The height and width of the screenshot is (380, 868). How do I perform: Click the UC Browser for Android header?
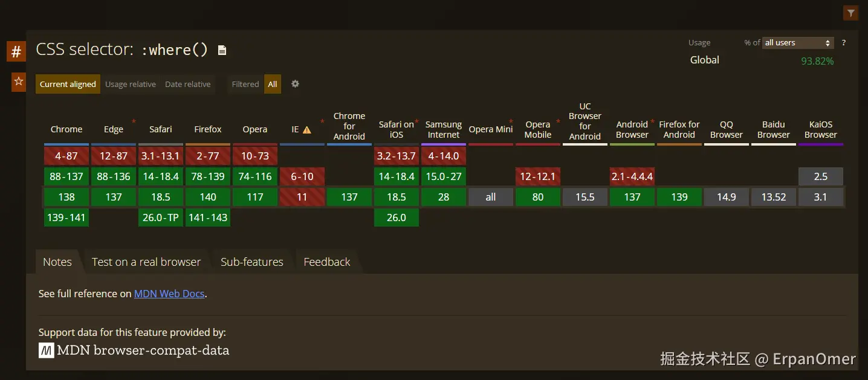pyautogui.click(x=585, y=121)
